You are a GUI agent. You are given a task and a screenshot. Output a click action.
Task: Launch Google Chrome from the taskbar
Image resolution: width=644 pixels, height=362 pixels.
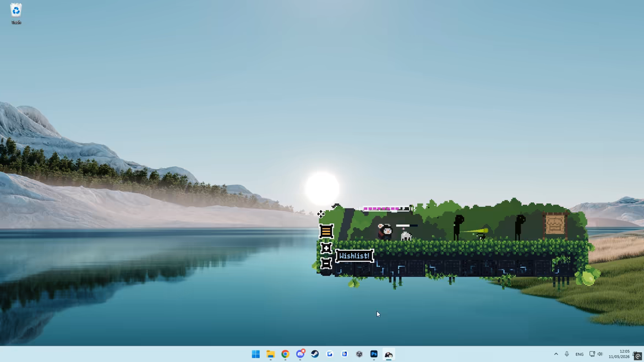[286, 354]
